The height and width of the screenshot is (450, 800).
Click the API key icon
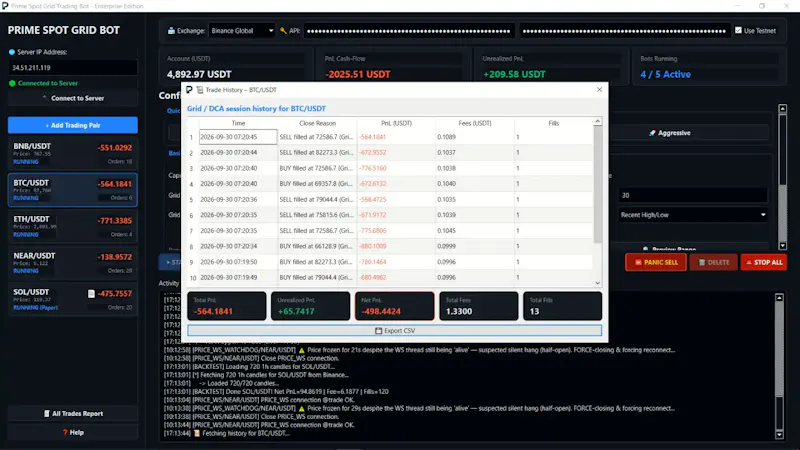(283, 31)
